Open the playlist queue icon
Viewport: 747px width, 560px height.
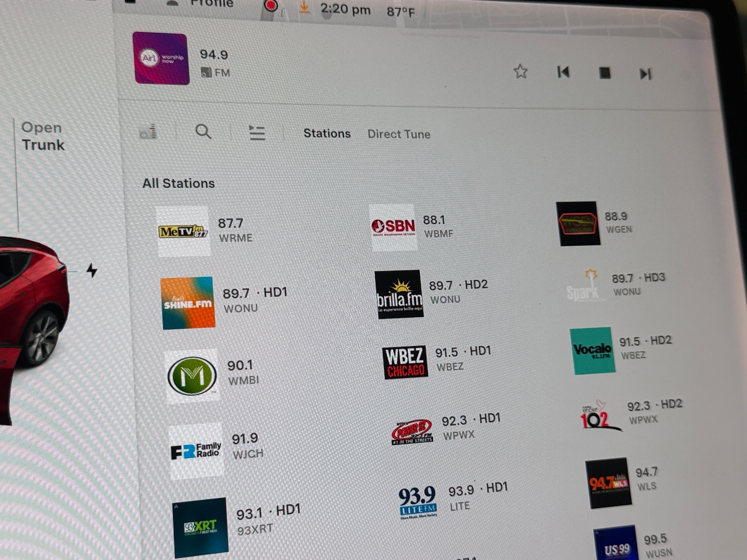pos(257,133)
